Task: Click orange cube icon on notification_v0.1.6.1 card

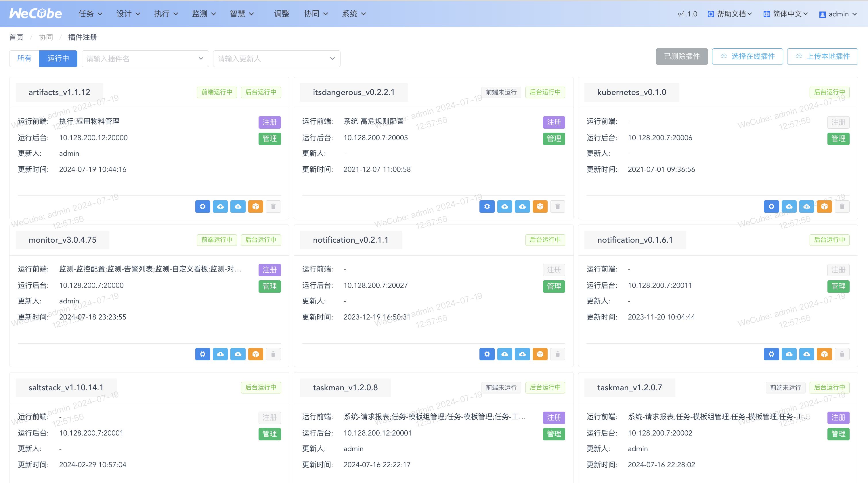Action: point(825,354)
